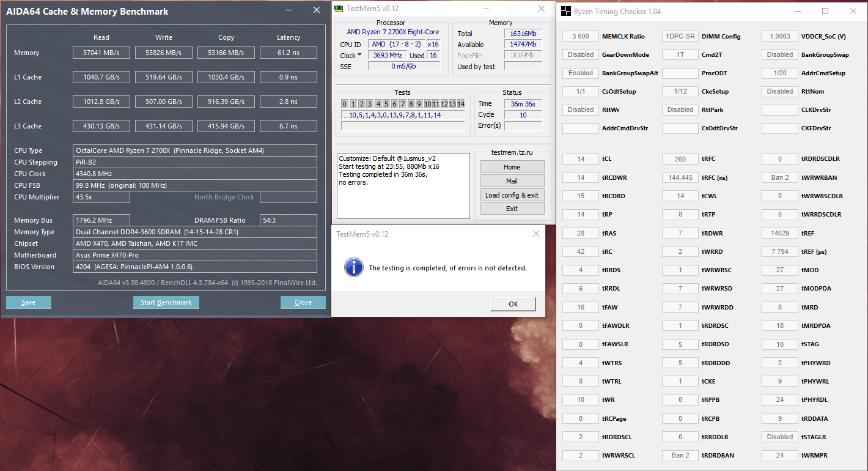Screen dimensions: 868x471
Task: Click the L3 Cache Copy value 415.94 GB/s
Action: (x=226, y=126)
